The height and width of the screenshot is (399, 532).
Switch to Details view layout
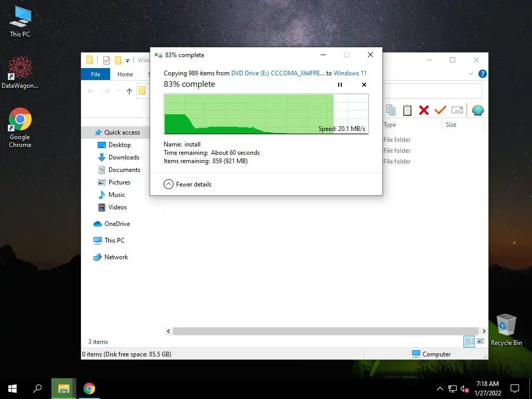(x=469, y=342)
